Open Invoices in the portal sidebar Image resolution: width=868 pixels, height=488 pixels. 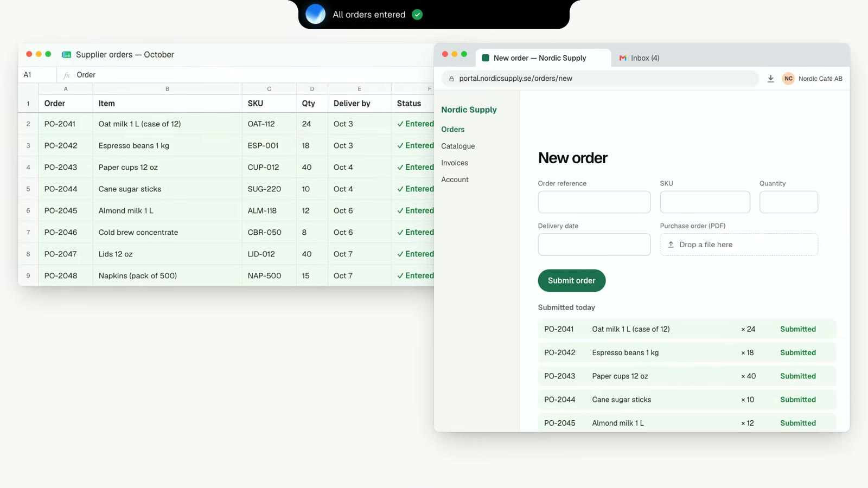tap(455, 163)
